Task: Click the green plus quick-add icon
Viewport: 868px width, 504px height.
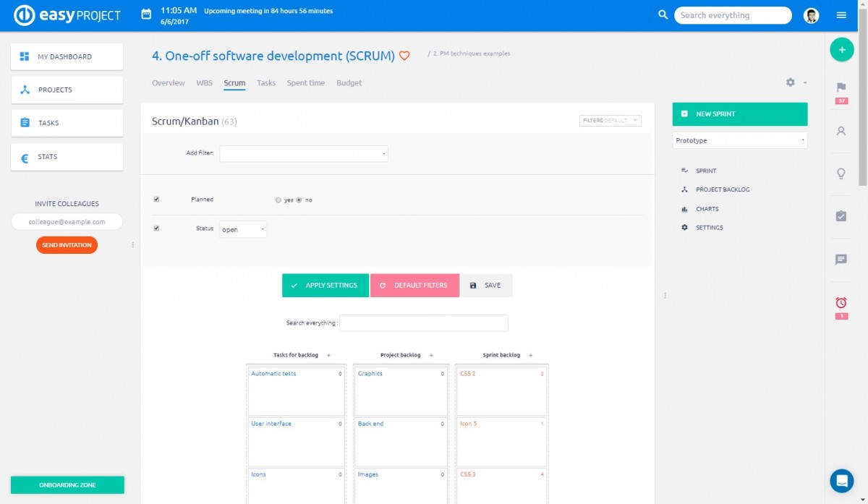Action: [x=841, y=50]
